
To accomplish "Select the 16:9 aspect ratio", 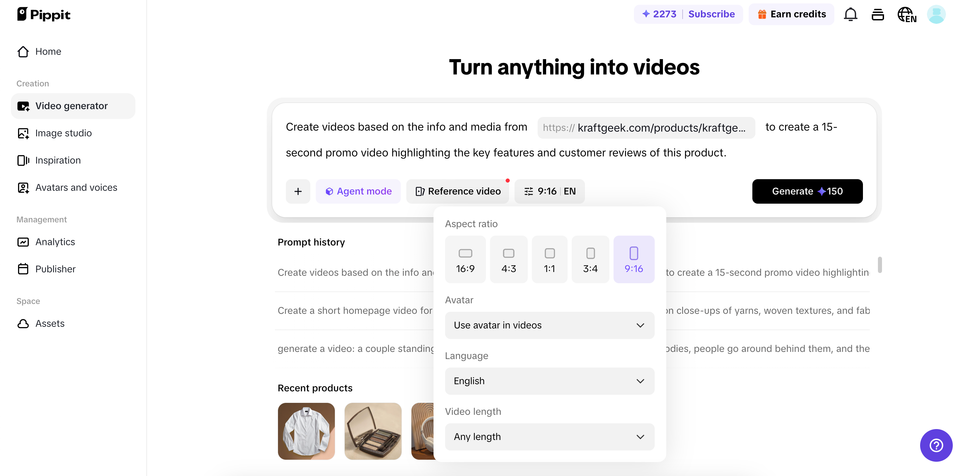I will point(465,259).
